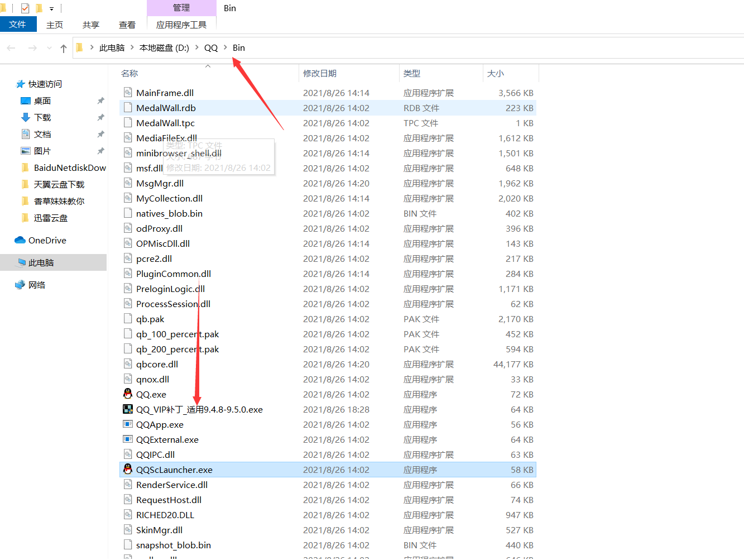Image resolution: width=744 pixels, height=560 pixels.
Task: Click the QQIPC.dll file icon
Action: tap(128, 454)
